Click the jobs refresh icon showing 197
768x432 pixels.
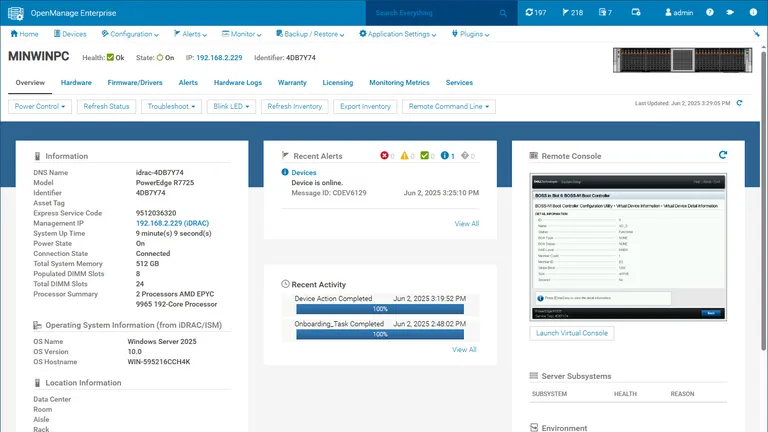(x=536, y=13)
